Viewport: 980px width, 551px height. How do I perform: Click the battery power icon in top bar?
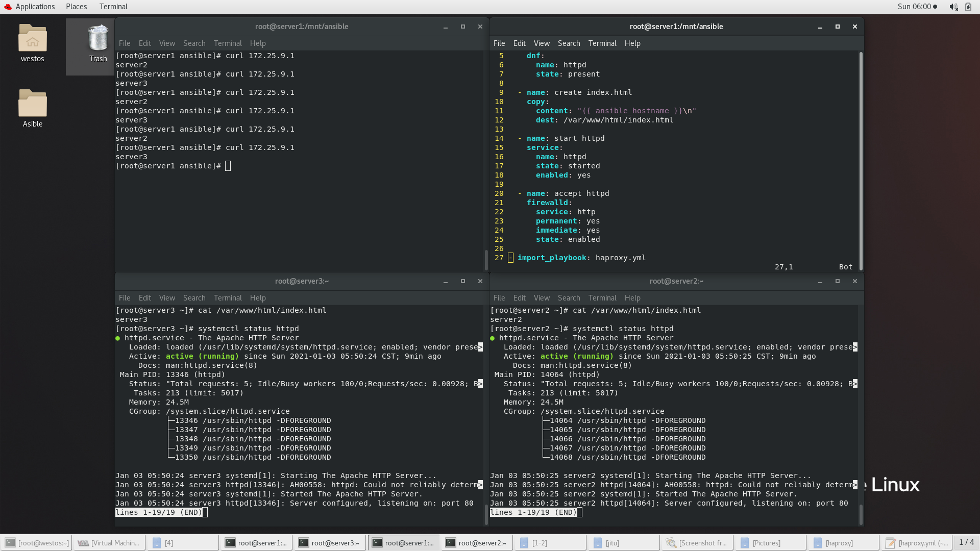(x=968, y=7)
